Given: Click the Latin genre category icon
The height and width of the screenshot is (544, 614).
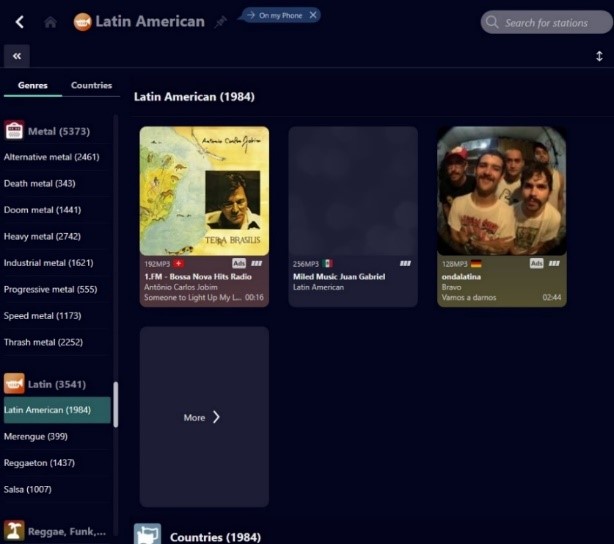Looking at the screenshot, I should point(14,384).
